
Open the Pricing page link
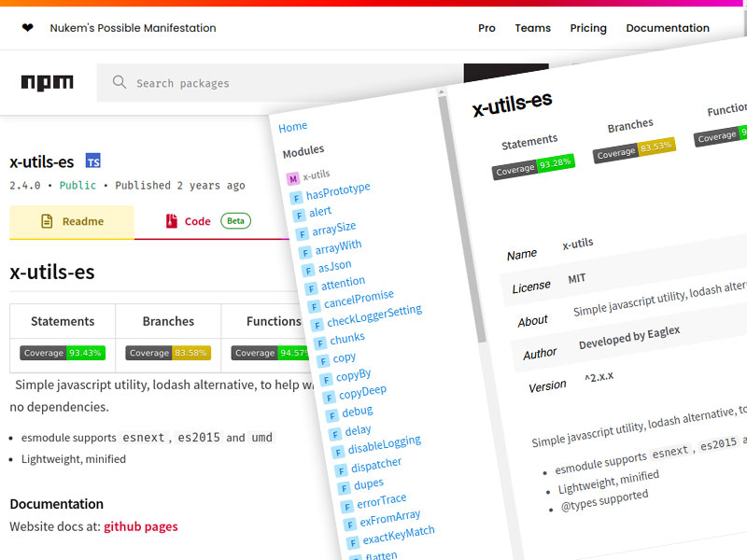[588, 28]
